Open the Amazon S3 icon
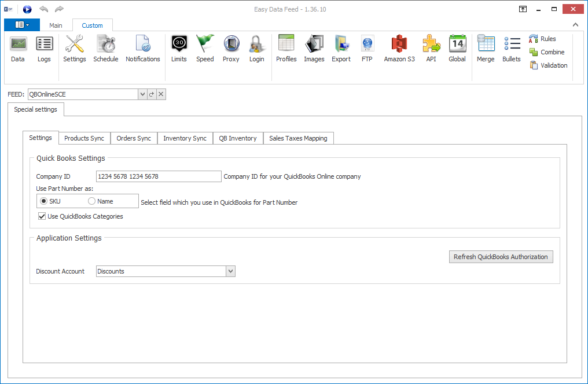Image resolution: width=588 pixels, height=384 pixels. [399, 49]
